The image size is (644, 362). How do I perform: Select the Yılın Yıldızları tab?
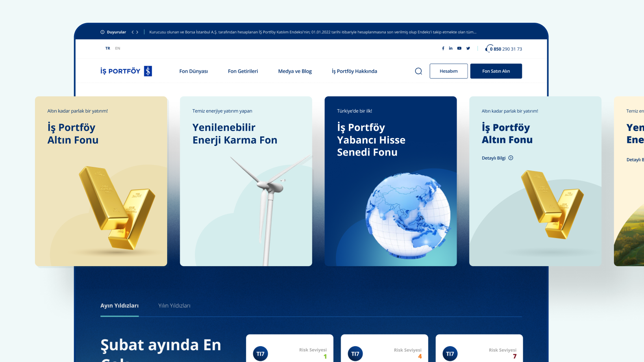pos(174,306)
